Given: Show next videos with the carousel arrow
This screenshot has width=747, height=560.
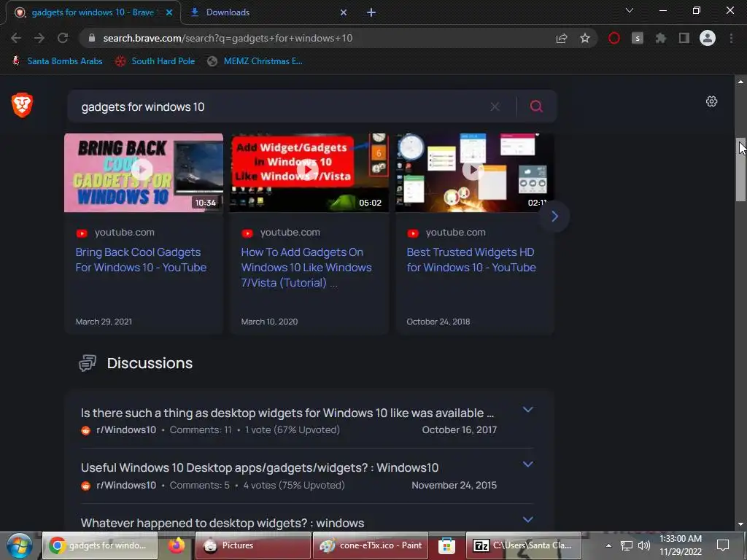Looking at the screenshot, I should coord(554,217).
